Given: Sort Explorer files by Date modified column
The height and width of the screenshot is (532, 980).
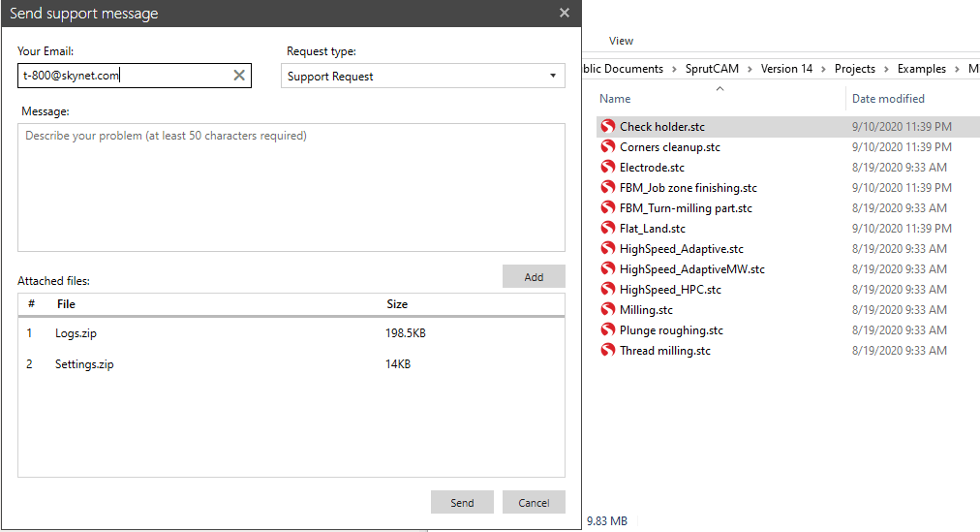Looking at the screenshot, I should tap(888, 99).
